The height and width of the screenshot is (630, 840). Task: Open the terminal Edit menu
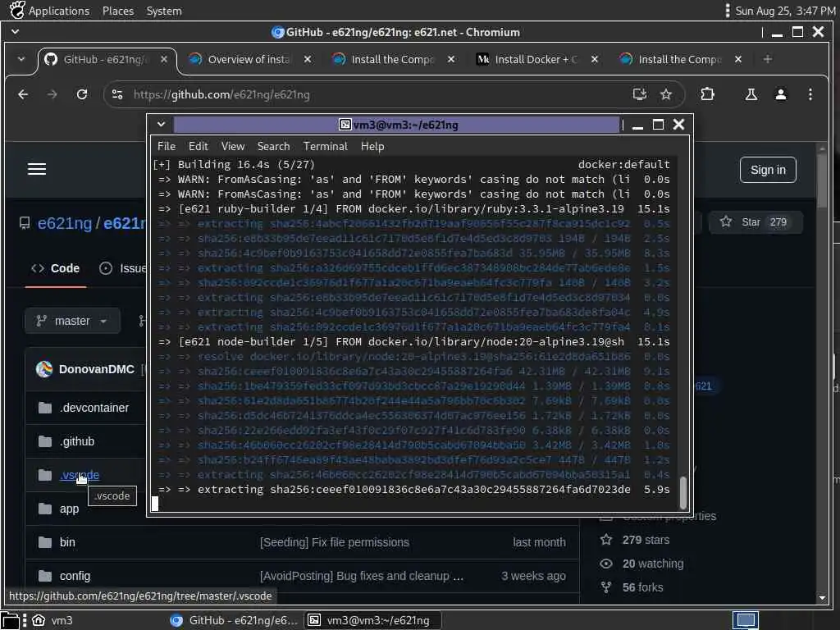[198, 146]
